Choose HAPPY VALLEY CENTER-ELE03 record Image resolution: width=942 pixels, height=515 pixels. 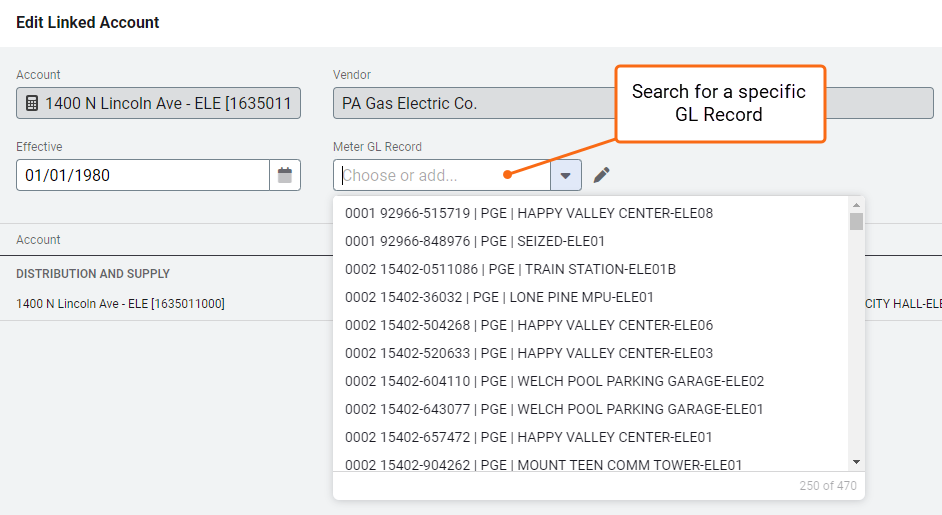(590, 353)
